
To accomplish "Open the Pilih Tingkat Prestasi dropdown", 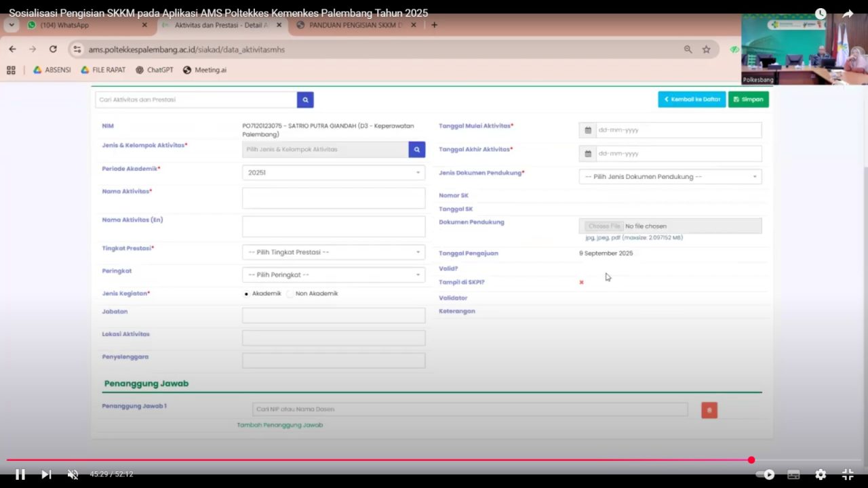I will pos(334,252).
